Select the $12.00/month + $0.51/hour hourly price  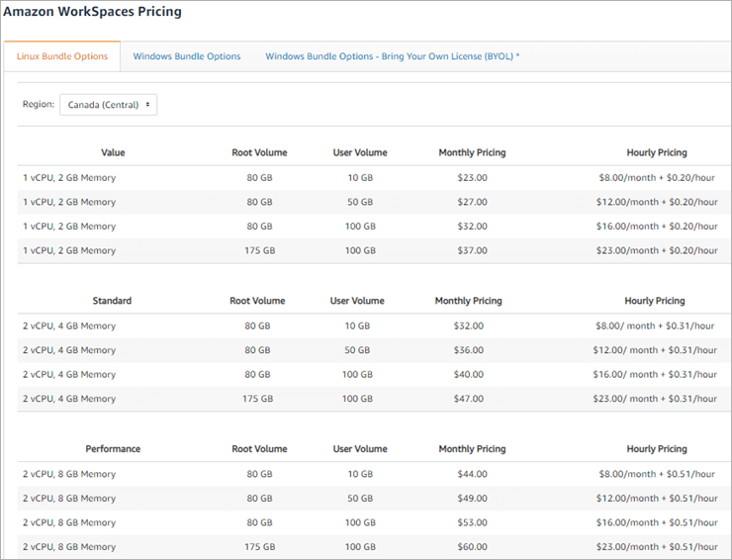tap(658, 499)
